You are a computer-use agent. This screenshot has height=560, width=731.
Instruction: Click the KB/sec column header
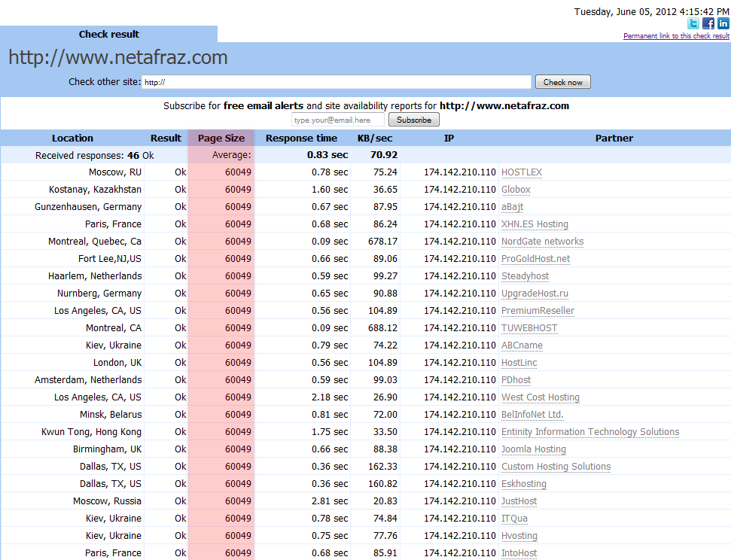[x=375, y=138]
